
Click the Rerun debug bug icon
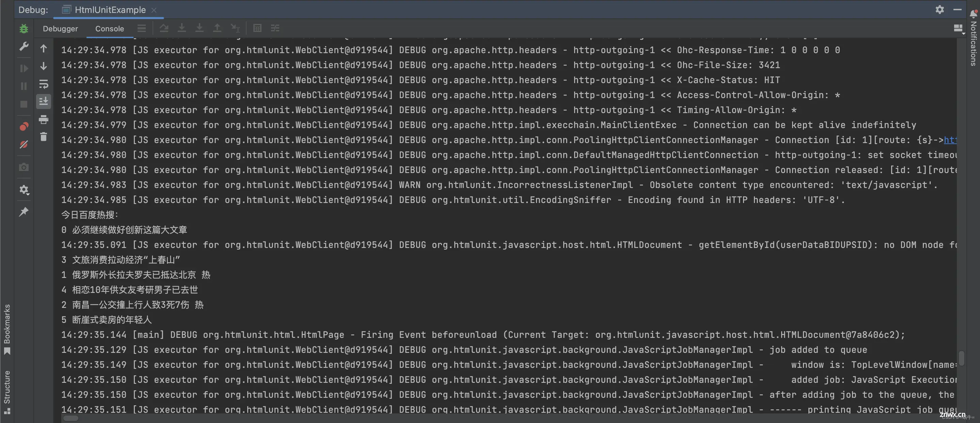click(23, 29)
